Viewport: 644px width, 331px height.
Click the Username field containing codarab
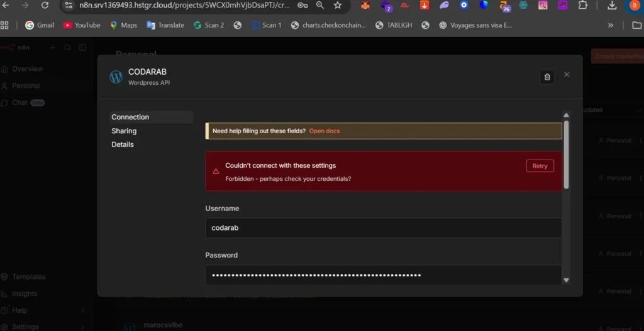tap(383, 227)
